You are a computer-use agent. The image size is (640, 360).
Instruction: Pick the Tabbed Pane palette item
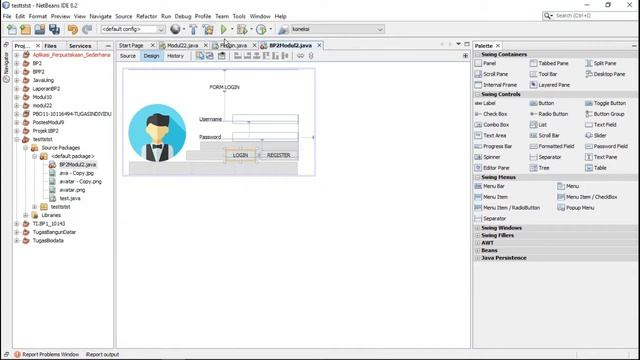pyautogui.click(x=549, y=63)
